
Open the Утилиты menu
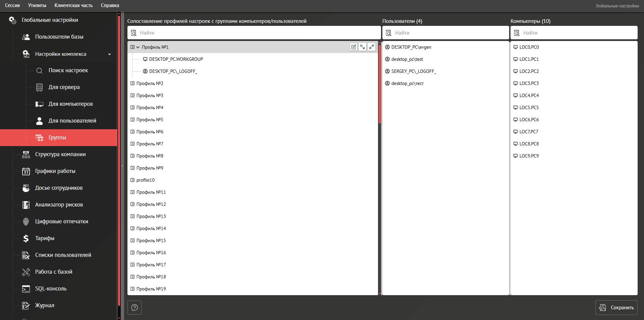[x=37, y=5]
